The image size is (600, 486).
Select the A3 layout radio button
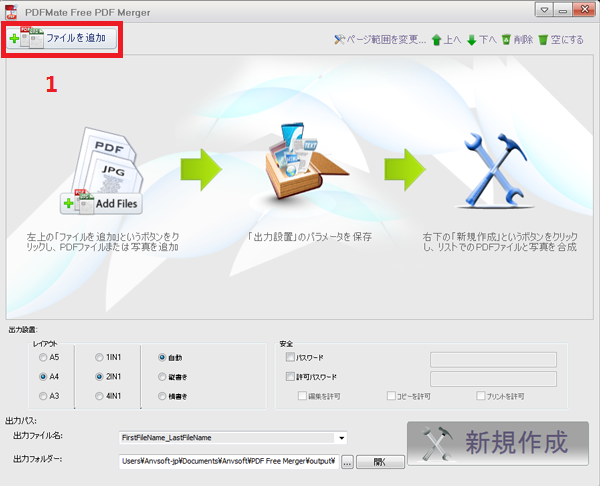coord(43,396)
